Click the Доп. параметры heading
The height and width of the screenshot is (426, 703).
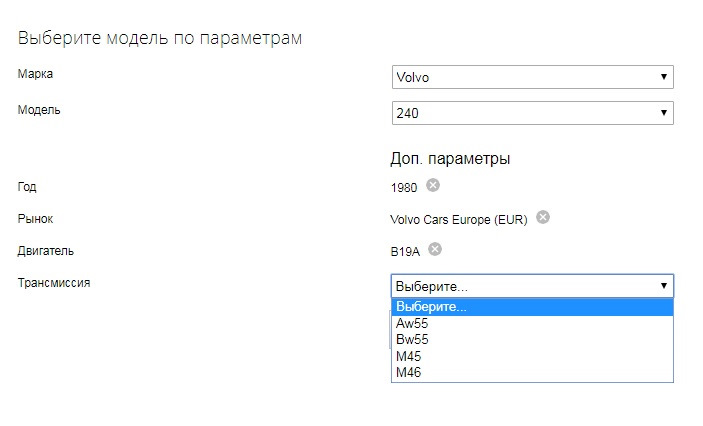pos(450,158)
